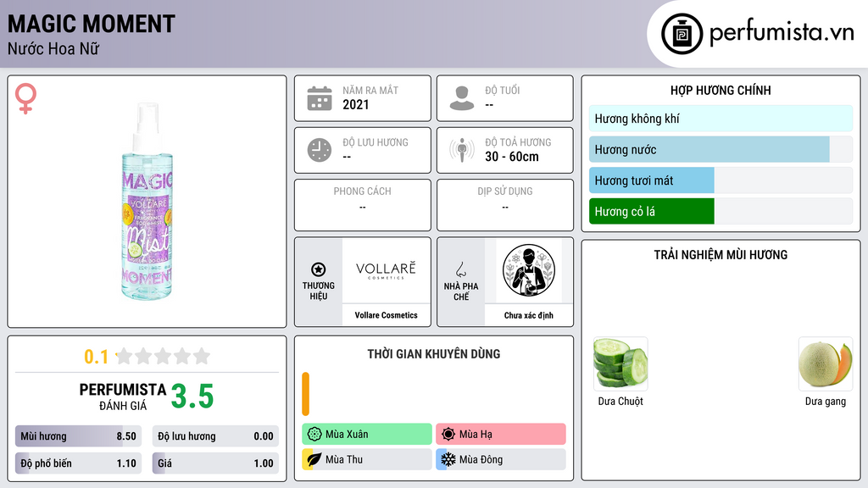The image size is (868, 488).
Task: Click the Magic Moment bottle product image
Action: pyautogui.click(x=147, y=202)
